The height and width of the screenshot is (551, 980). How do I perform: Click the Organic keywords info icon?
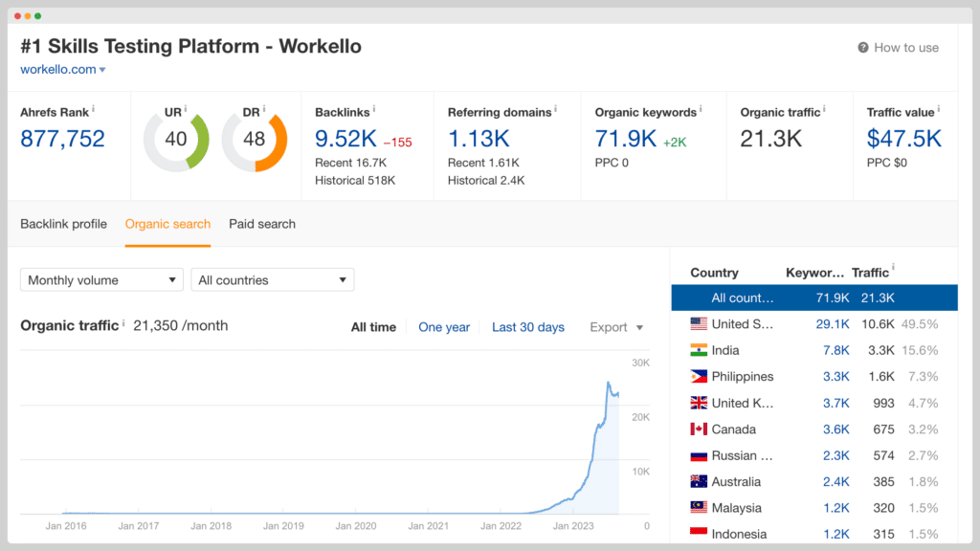tap(701, 109)
